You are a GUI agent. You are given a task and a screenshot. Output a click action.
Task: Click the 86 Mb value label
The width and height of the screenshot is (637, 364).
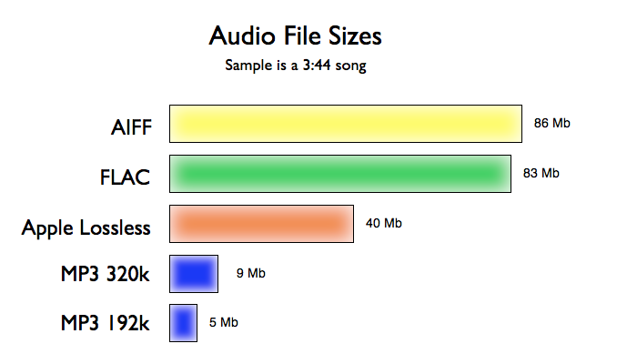[x=552, y=123]
